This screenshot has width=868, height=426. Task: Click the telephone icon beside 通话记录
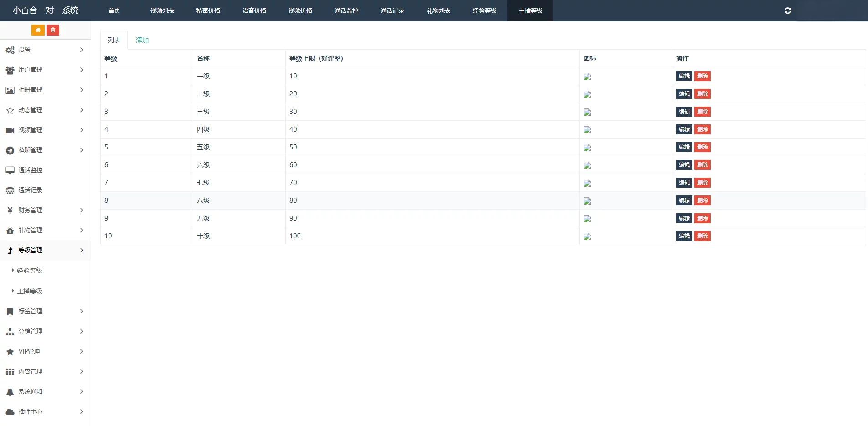pos(10,190)
